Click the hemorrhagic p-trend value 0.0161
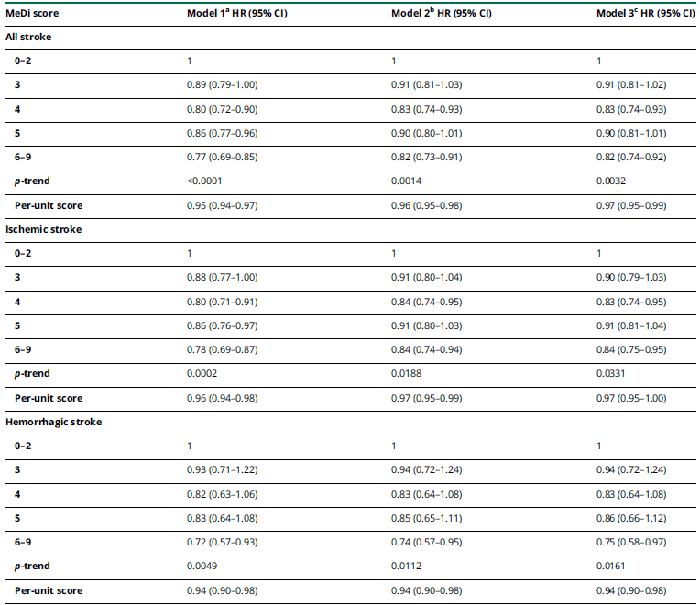This screenshot has width=700, height=605. tap(611, 566)
